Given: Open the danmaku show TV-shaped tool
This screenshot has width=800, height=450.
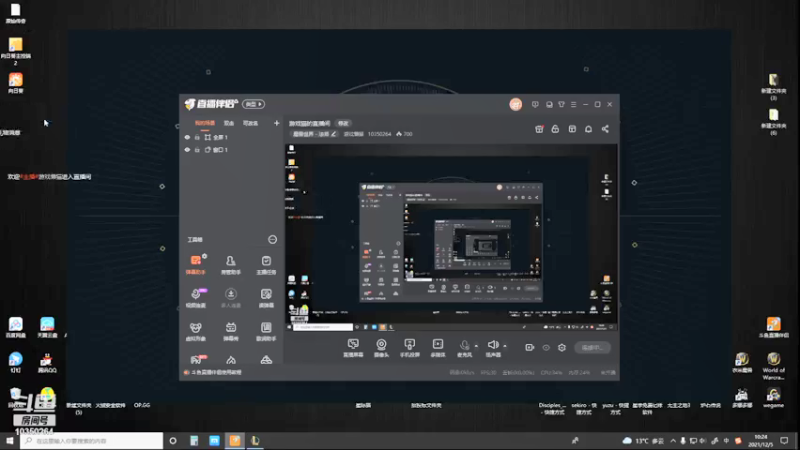Looking at the screenshot, I should (x=231, y=331).
